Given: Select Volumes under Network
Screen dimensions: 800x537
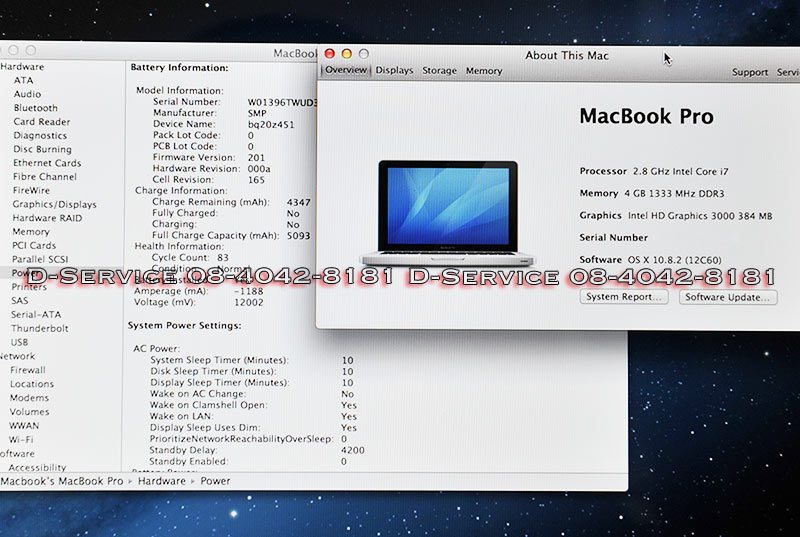Looking at the screenshot, I should point(30,412).
